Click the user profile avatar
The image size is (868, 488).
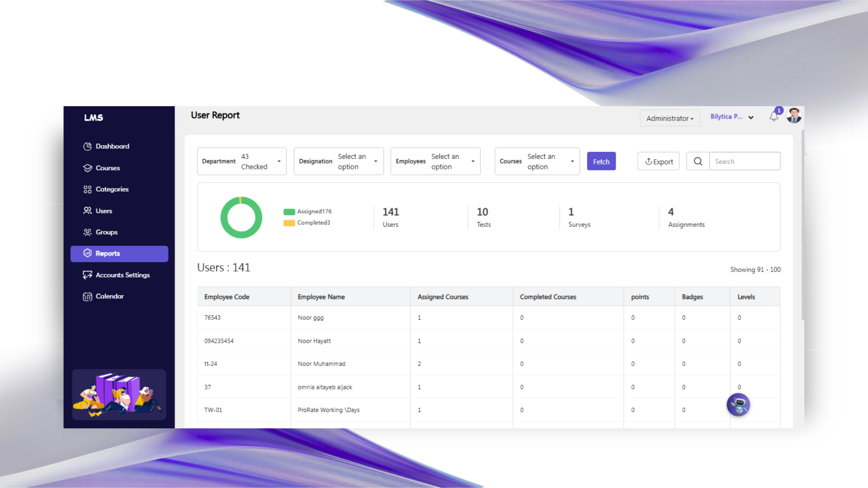[x=794, y=116]
